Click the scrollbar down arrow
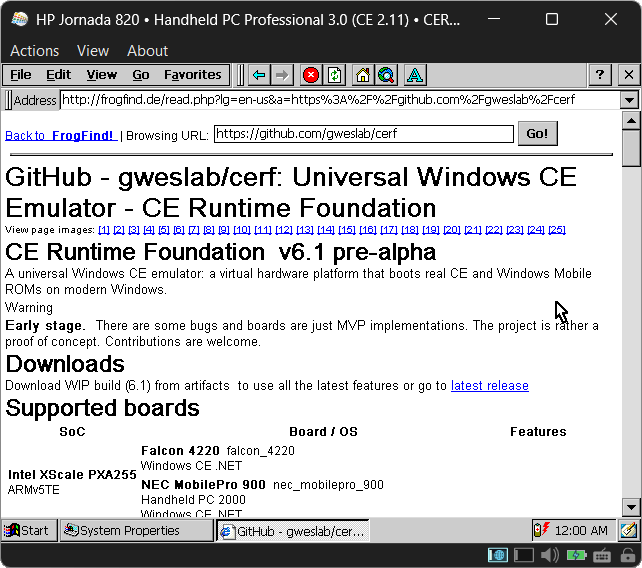This screenshot has width=642, height=568. tap(631, 507)
